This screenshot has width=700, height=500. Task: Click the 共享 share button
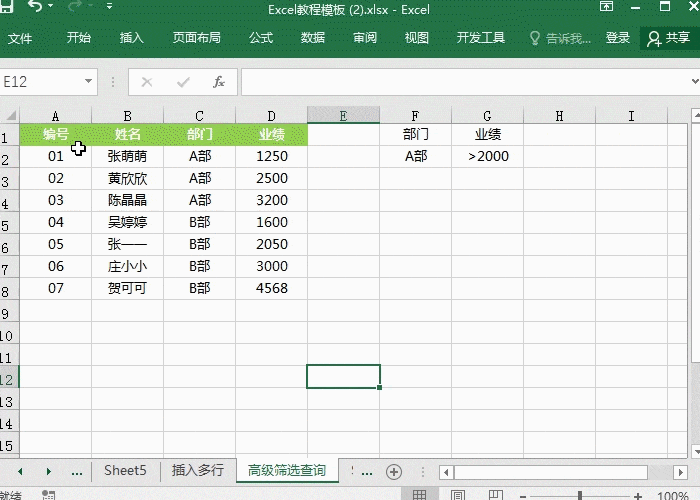[x=669, y=38]
